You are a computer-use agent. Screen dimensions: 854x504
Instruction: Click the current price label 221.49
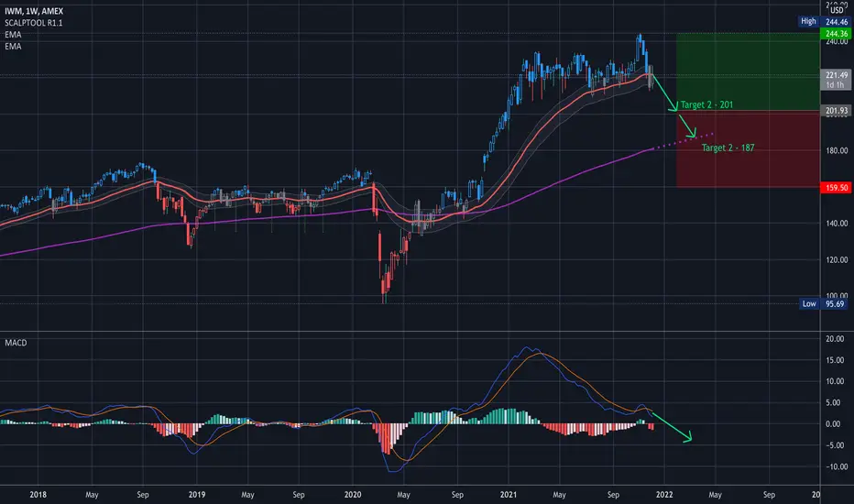pos(836,75)
